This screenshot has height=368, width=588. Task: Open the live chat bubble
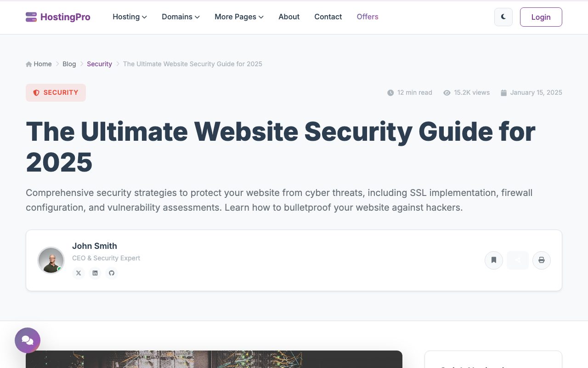click(x=28, y=340)
